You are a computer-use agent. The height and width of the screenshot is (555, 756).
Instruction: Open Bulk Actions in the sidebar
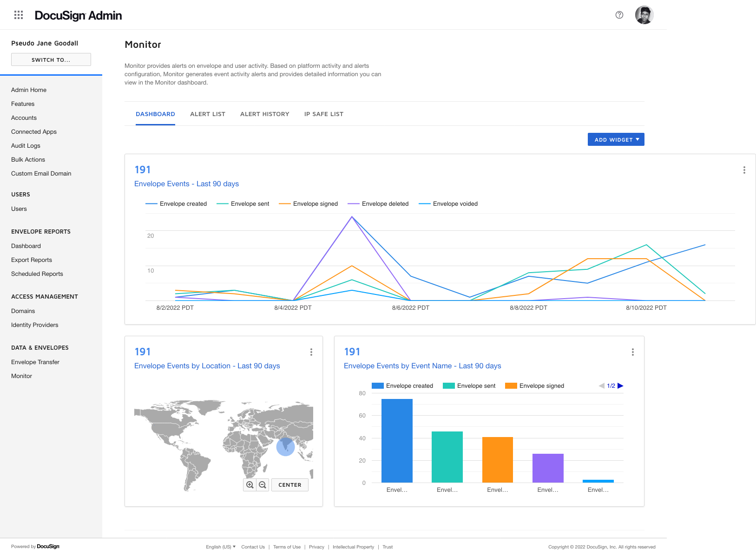click(28, 160)
